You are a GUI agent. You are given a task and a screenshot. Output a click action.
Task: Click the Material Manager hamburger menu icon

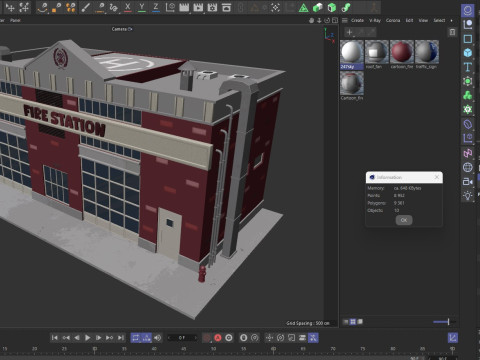345,20
